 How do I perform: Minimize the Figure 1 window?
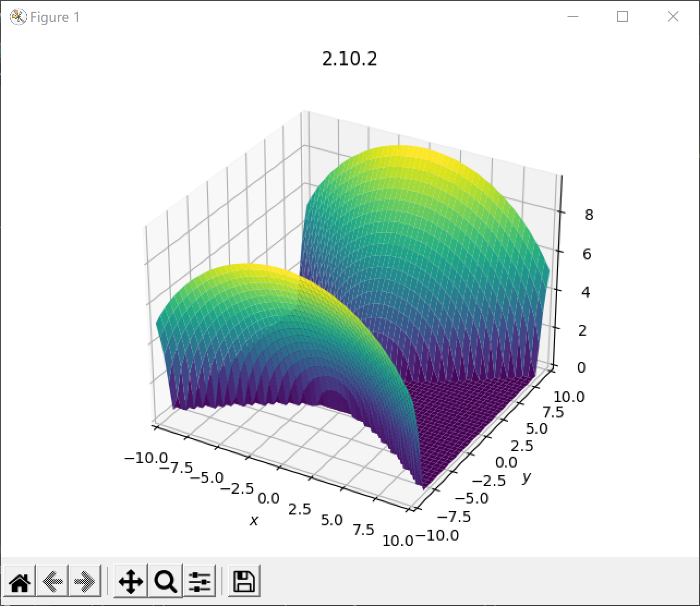coord(572,17)
